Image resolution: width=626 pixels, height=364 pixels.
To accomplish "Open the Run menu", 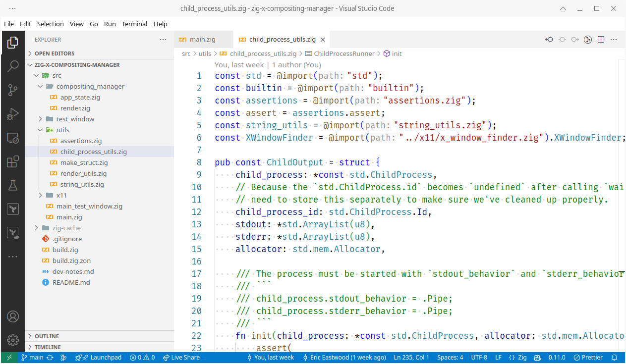I will click(x=110, y=24).
